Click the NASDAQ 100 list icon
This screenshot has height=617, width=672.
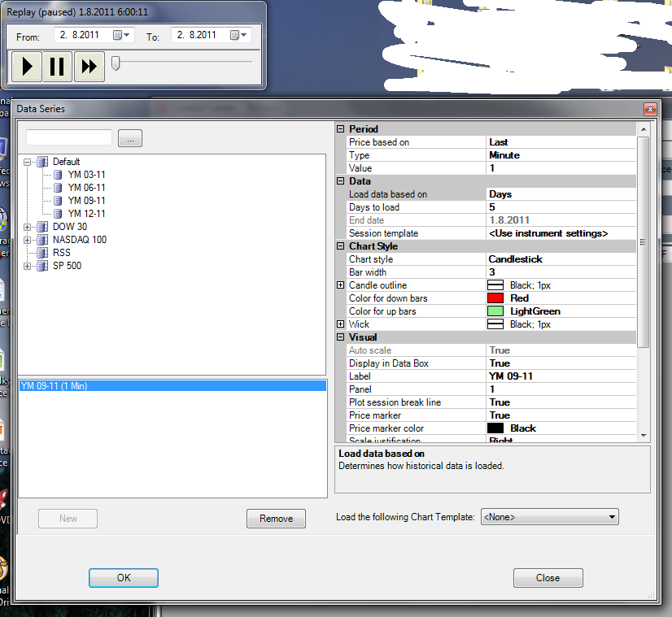[x=42, y=240]
